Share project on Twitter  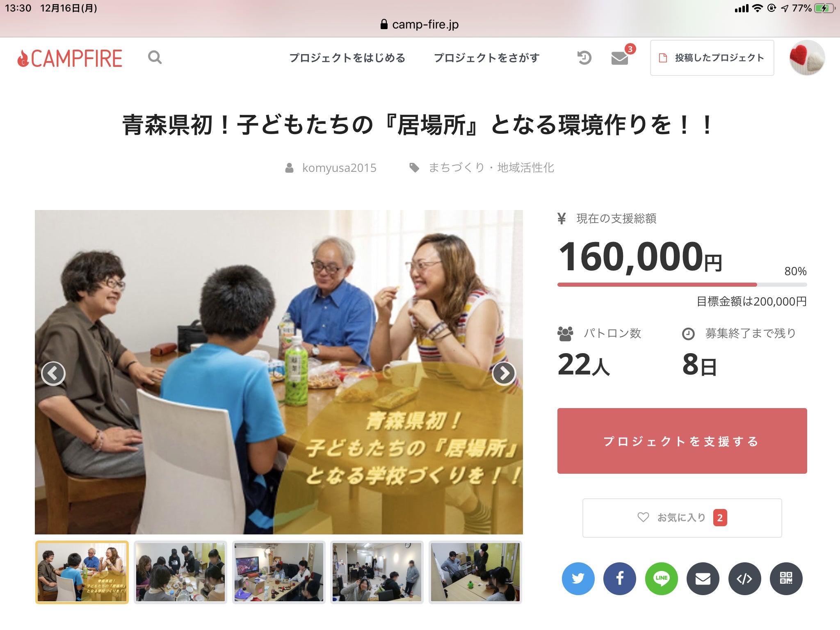pyautogui.click(x=578, y=578)
